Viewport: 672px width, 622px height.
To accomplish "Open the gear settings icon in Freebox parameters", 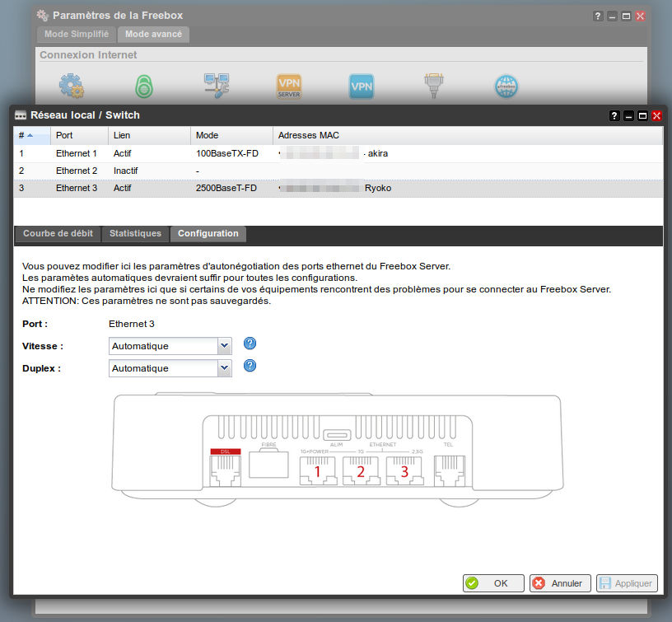I will pos(71,86).
